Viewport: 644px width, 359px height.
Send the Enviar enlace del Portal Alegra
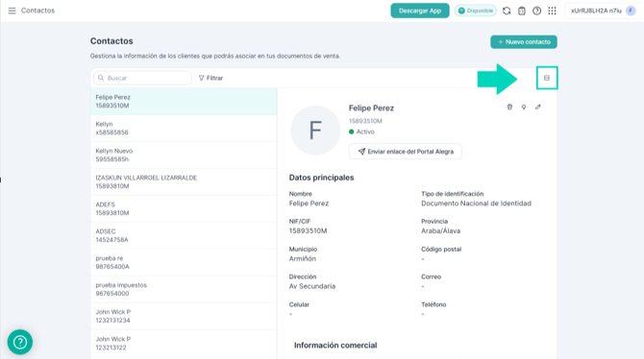pyautogui.click(x=406, y=152)
